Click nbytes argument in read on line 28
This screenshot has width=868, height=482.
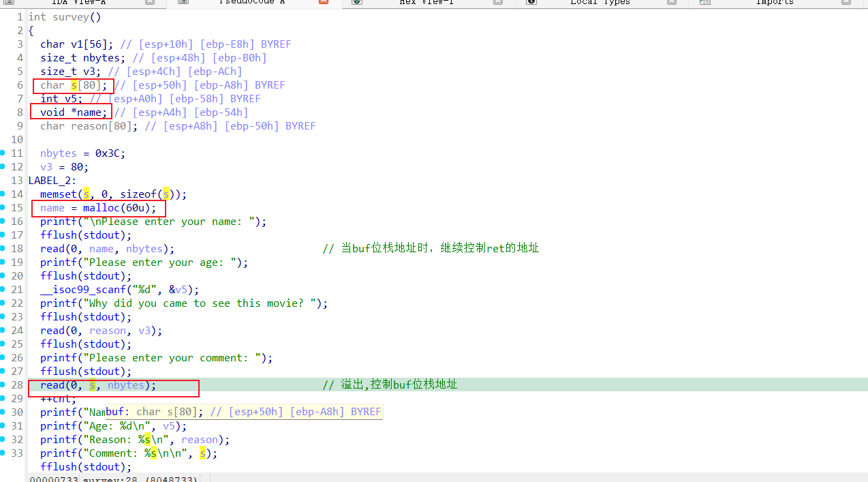coord(126,385)
